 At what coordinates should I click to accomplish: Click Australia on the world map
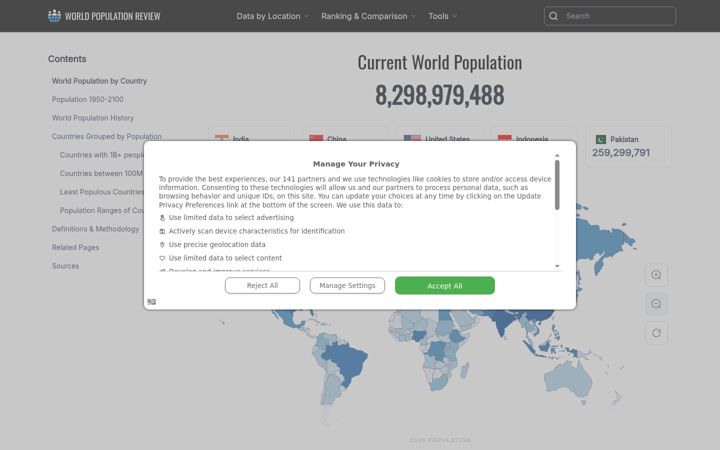click(x=567, y=379)
